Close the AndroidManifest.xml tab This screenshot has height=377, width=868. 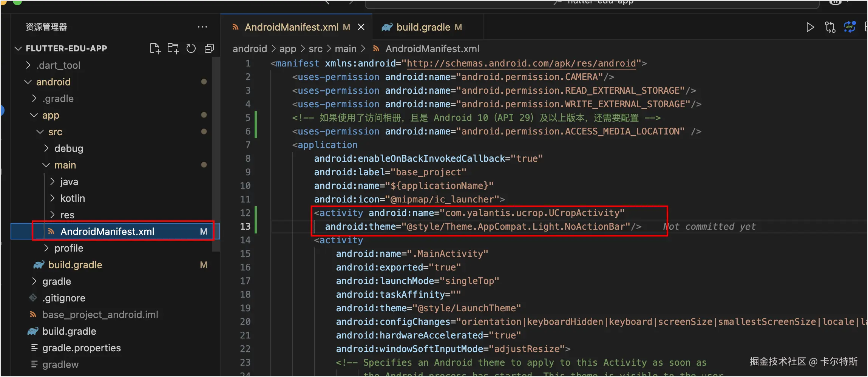click(361, 27)
